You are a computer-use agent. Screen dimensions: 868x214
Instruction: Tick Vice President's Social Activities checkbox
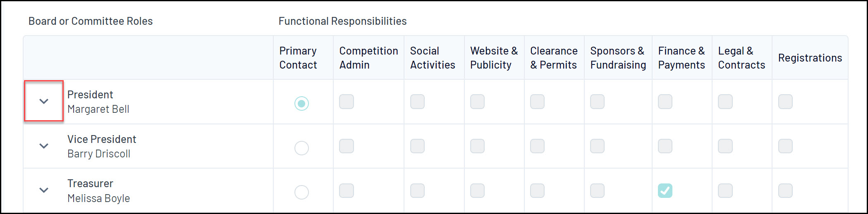coord(417,146)
